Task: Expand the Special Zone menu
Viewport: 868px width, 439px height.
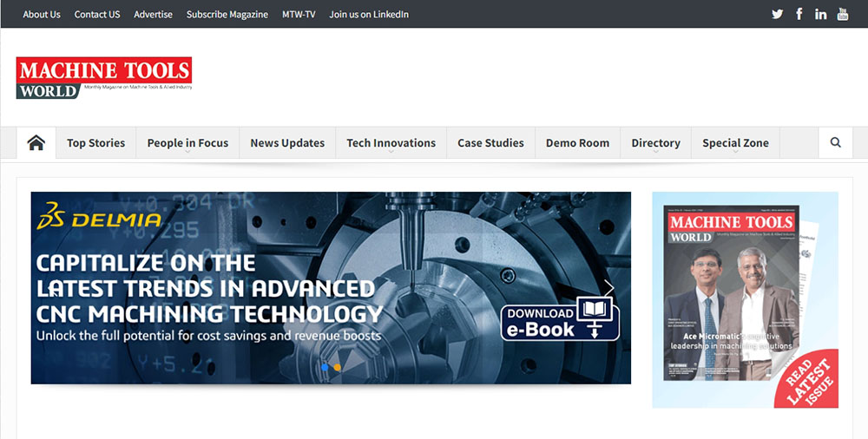Action: pyautogui.click(x=735, y=143)
